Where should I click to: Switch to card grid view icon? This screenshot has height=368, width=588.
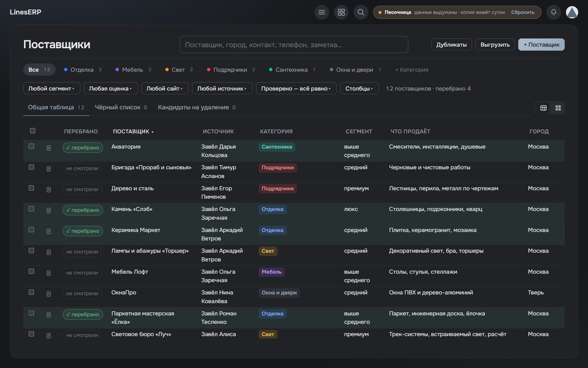tap(558, 108)
